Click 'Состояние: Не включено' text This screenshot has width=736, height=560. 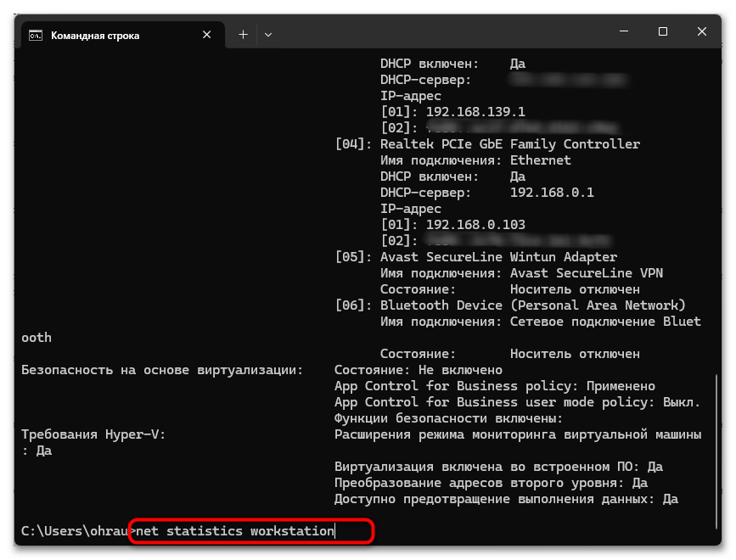pos(419,370)
